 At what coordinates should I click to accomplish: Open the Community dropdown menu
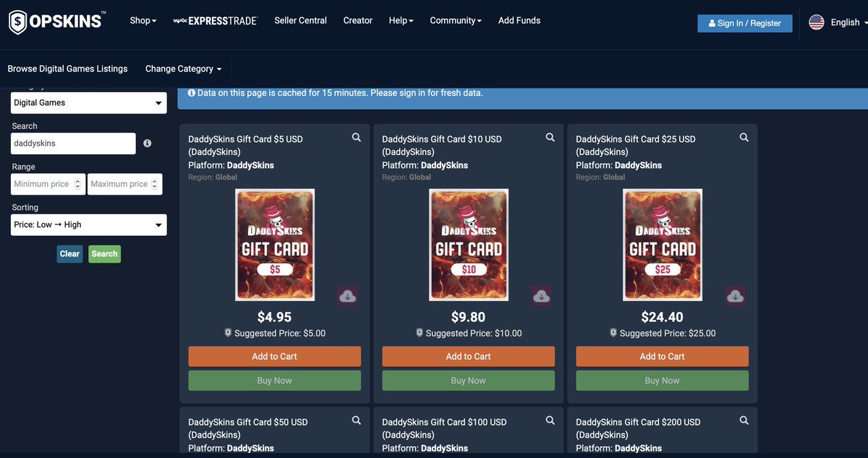click(x=456, y=20)
